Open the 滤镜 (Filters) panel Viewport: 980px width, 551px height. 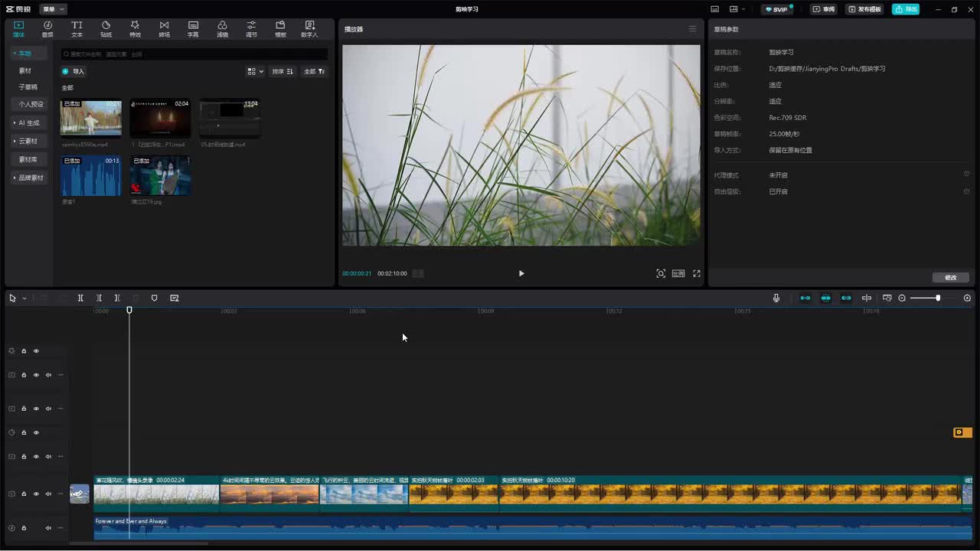(x=222, y=29)
